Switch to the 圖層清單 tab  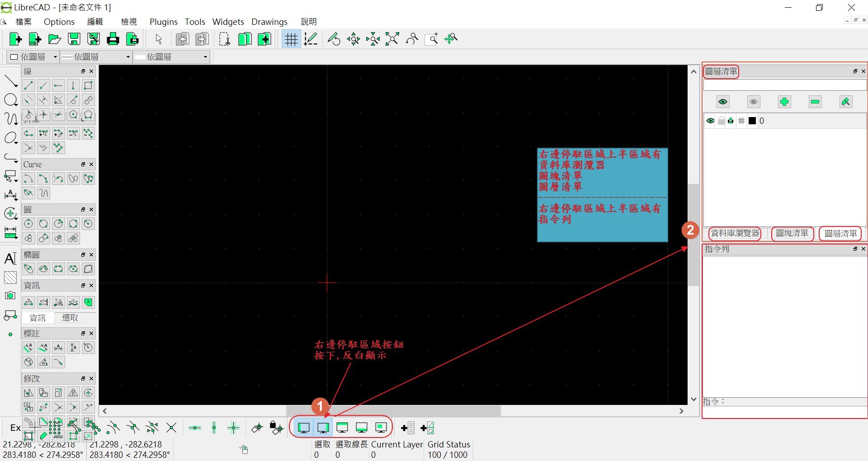[x=840, y=234]
